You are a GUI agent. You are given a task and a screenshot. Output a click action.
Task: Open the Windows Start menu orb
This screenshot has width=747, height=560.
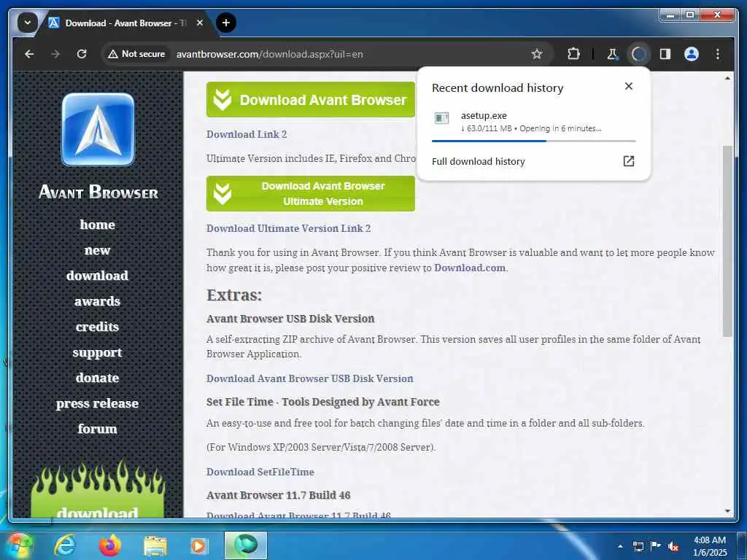[x=18, y=545]
